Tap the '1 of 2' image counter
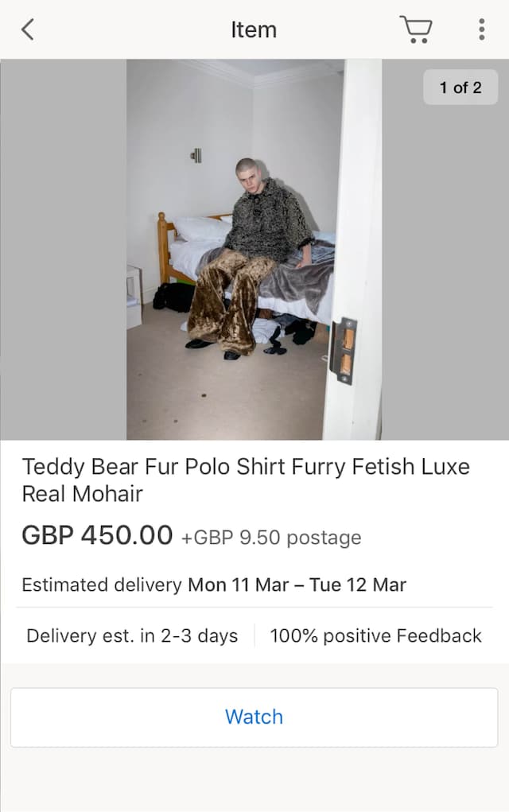 point(460,87)
